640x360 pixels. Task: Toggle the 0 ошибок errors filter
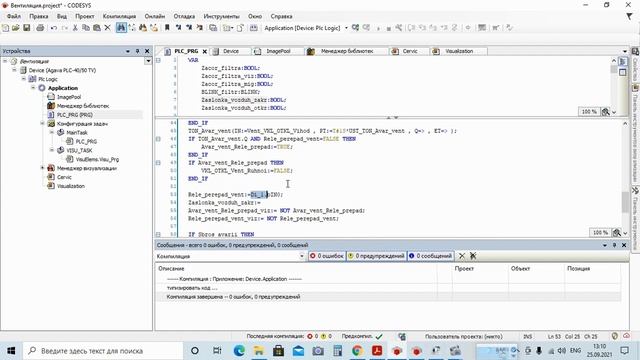[x=327, y=256]
